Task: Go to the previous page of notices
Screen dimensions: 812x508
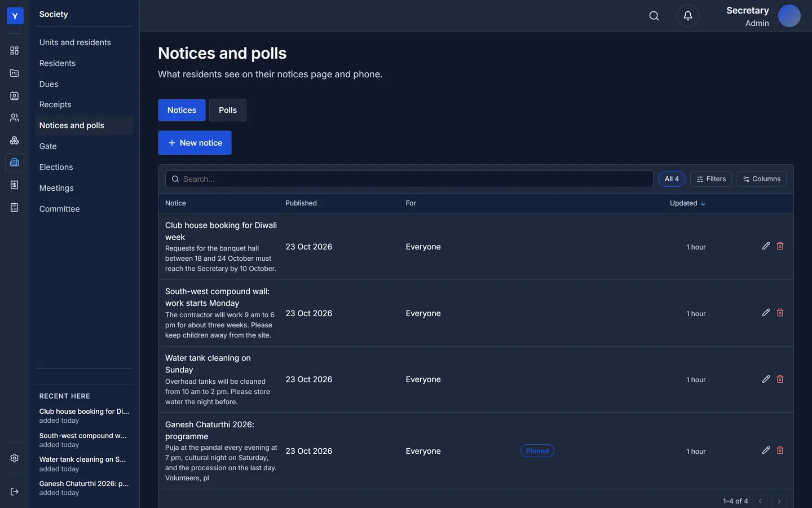Action: click(x=760, y=501)
